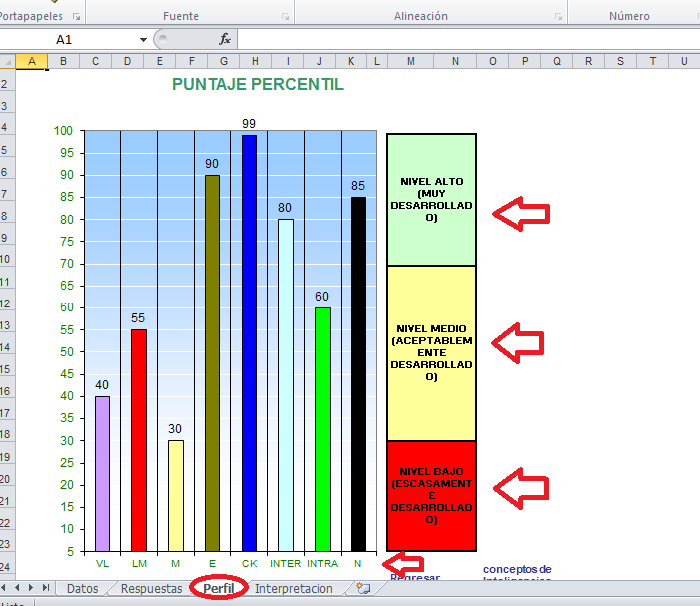700x606 pixels.
Task: Click the yellow M bar
Action: pos(176,496)
